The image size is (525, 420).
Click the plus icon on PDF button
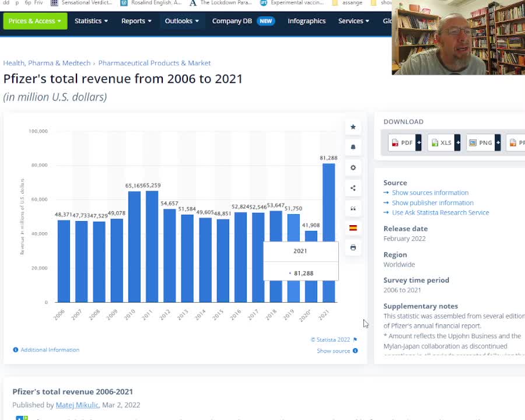click(x=418, y=143)
